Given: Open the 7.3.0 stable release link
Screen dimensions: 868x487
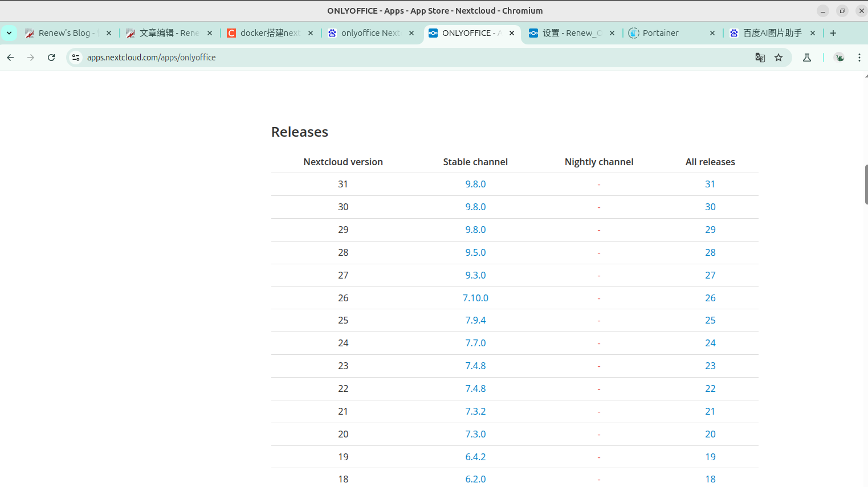Looking at the screenshot, I should (x=475, y=434).
